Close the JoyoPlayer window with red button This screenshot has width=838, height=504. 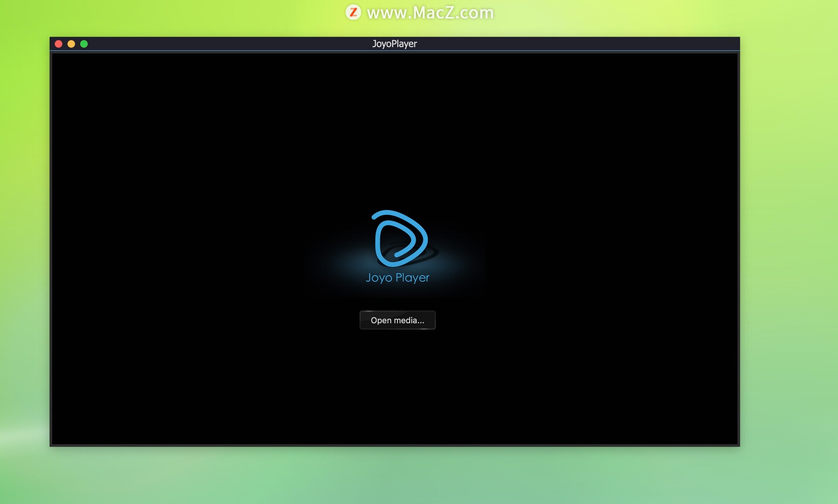tap(58, 44)
